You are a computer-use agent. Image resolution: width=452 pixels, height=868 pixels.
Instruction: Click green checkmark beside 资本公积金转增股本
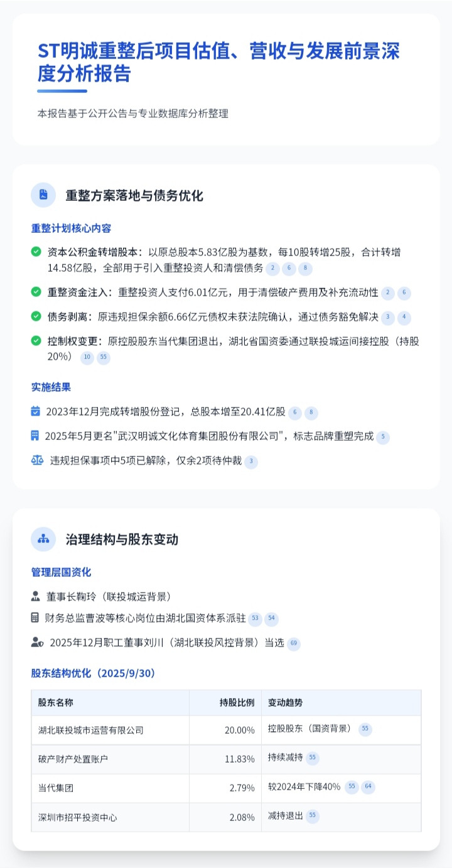click(36, 252)
